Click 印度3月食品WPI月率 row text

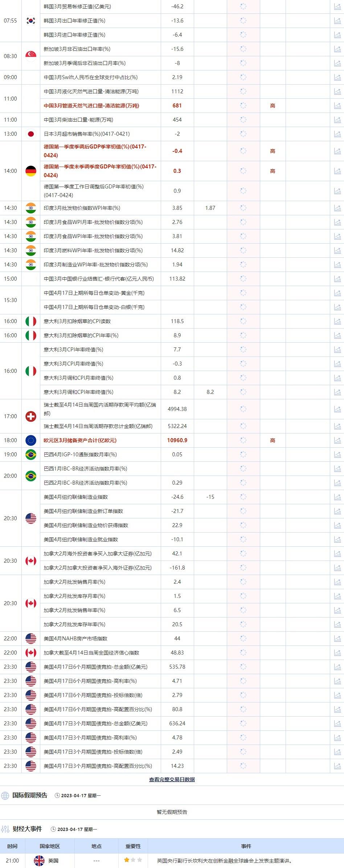click(93, 222)
